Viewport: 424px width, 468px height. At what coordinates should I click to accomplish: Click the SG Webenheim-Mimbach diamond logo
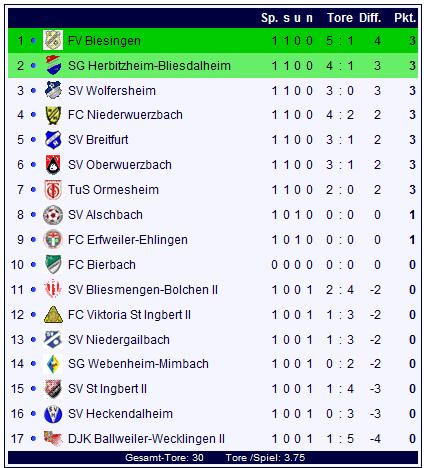[x=53, y=364]
